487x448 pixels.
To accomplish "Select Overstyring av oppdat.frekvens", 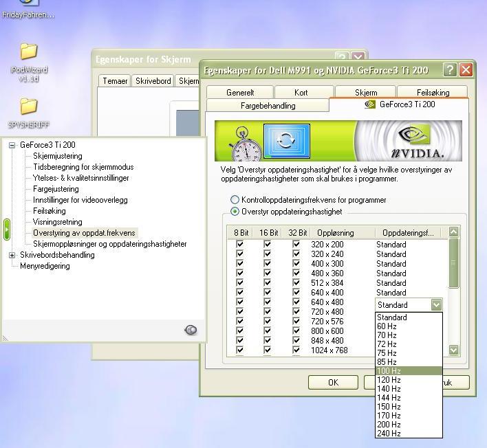I will (84, 233).
